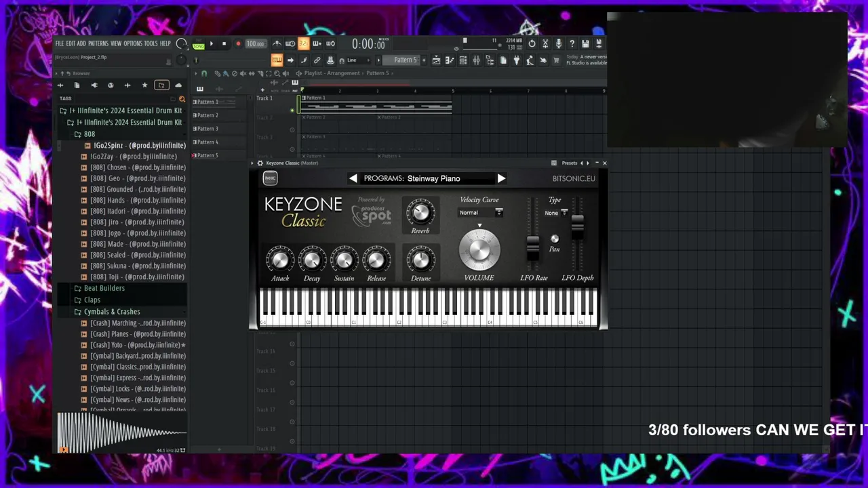Image resolution: width=868 pixels, height=488 pixels.
Task: Click the PANIC button in Keyzone
Action: click(x=270, y=178)
